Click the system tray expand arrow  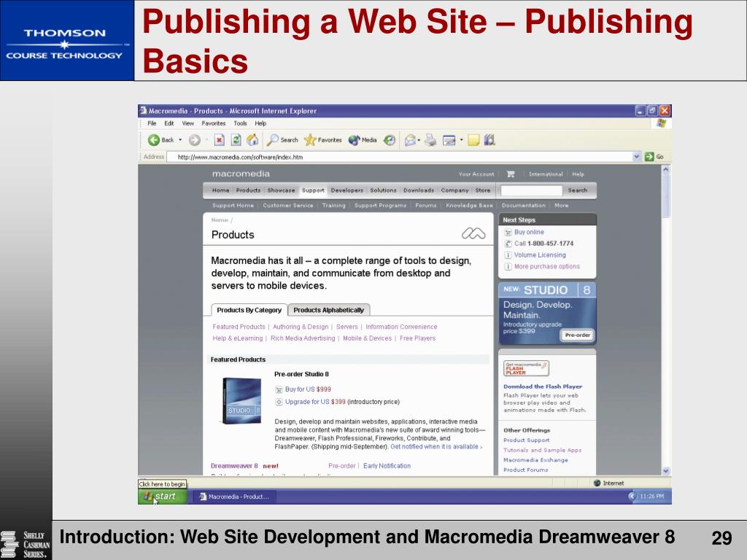(x=632, y=496)
